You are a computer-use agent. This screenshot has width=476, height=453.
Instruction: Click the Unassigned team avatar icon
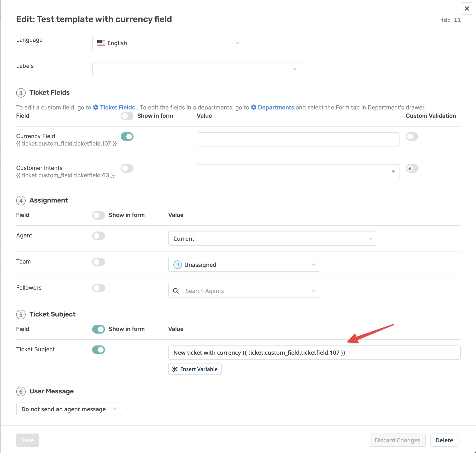(177, 265)
